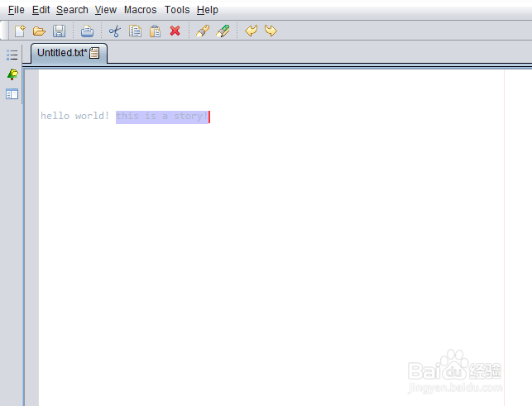Click the line number gutter beside the text
Image resolution: width=532 pixels, height=406 pixels.
point(31,237)
